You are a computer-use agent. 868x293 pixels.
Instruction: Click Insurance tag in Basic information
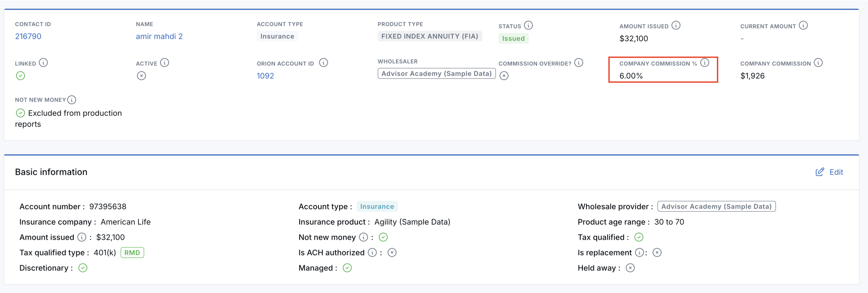(377, 206)
